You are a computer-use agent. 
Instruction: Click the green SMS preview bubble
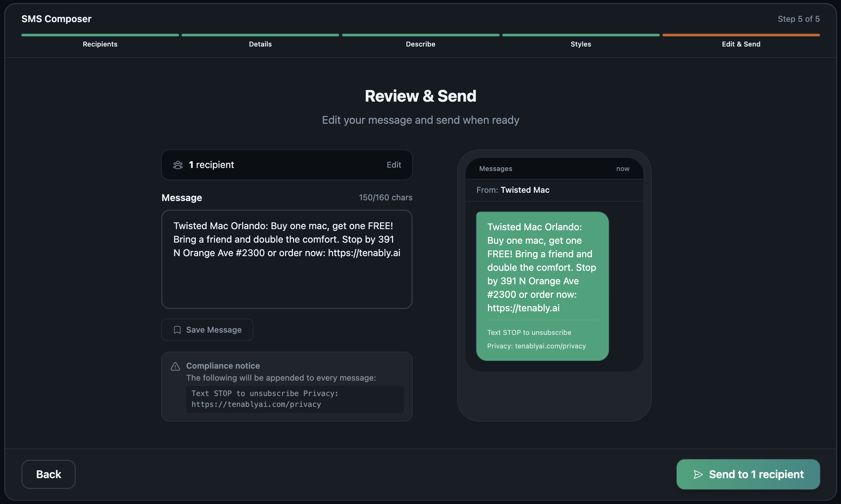[542, 286]
